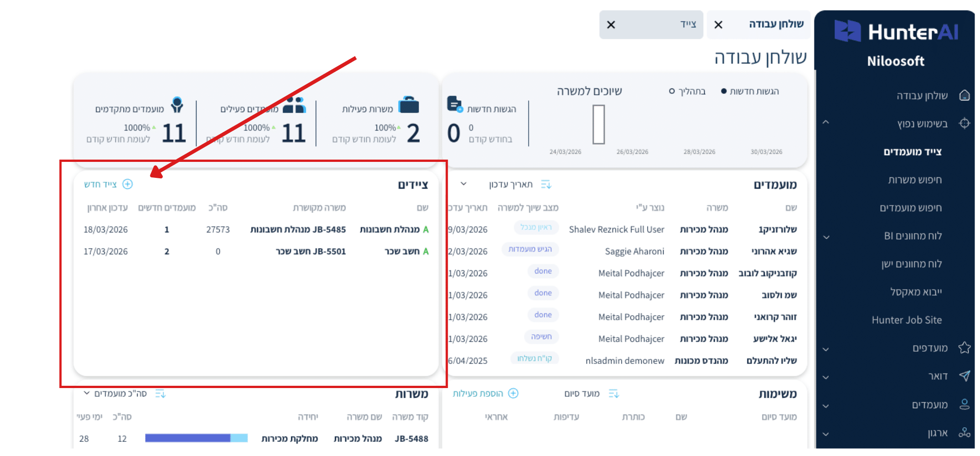980x456 pixels.
Task: Toggle the בתהליך chart legend
Action: [687, 91]
